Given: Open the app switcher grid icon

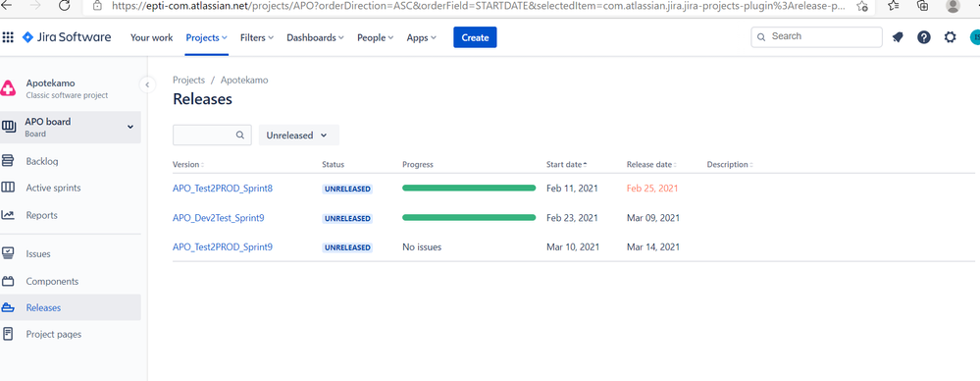Looking at the screenshot, I should [8, 37].
